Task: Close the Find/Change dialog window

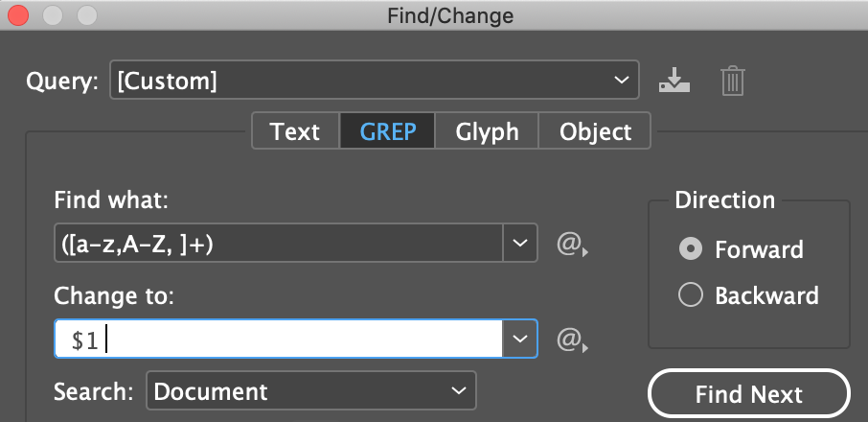Action: [x=17, y=15]
